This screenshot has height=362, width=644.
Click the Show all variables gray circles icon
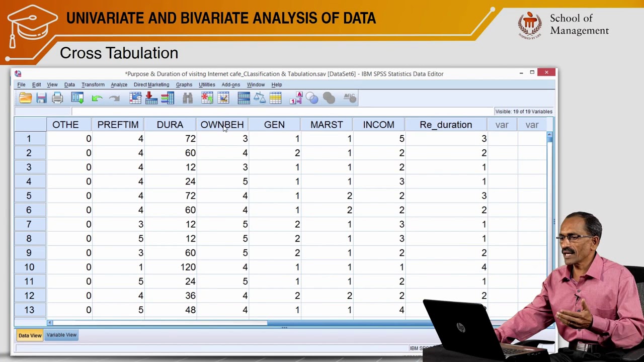tap(329, 98)
